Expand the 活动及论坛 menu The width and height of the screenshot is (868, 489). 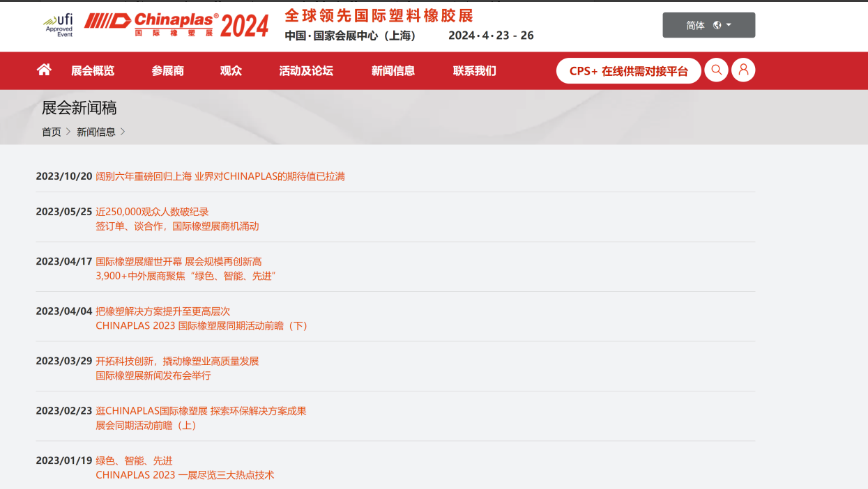306,71
